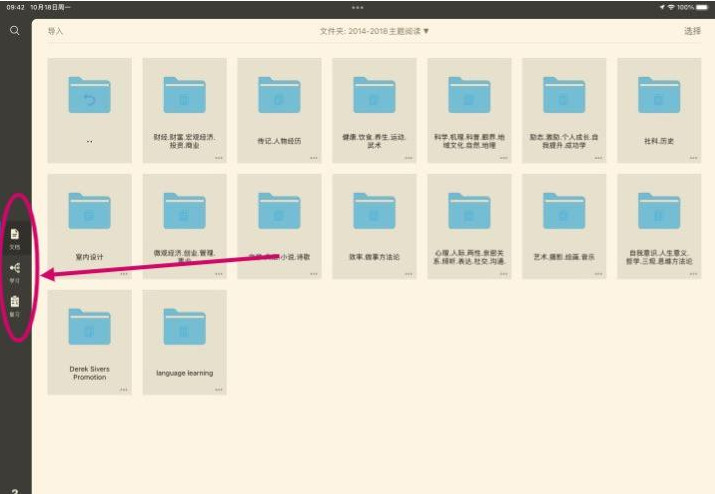Expand the 文件夹: 2014-2018主题阅读 dropdown
Viewport: 715px width, 494px height.
374,31
